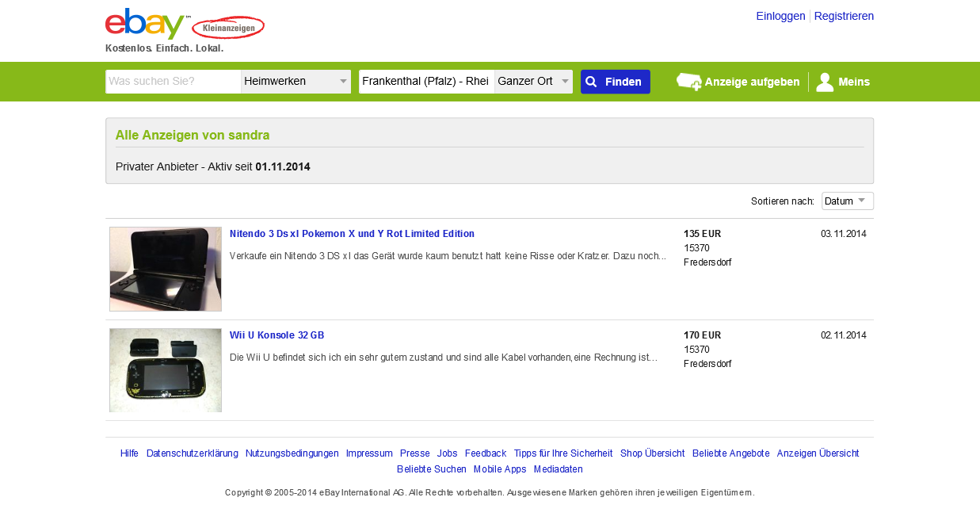The height and width of the screenshot is (524, 980).
Task: Click the eBay Kleinanzeigen logo
Action: coord(185,24)
